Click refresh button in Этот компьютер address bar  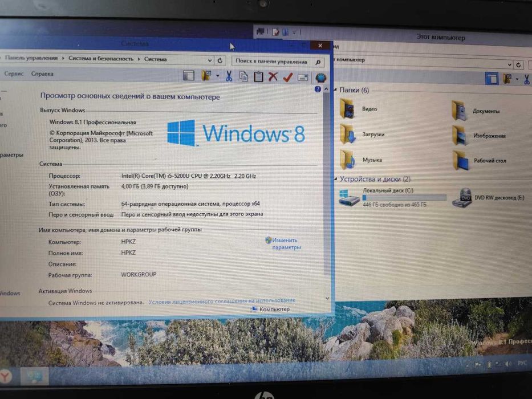[518, 64]
